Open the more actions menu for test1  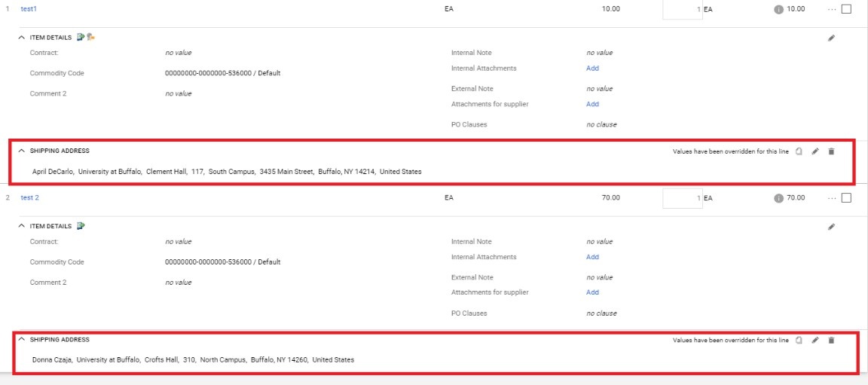point(831,10)
